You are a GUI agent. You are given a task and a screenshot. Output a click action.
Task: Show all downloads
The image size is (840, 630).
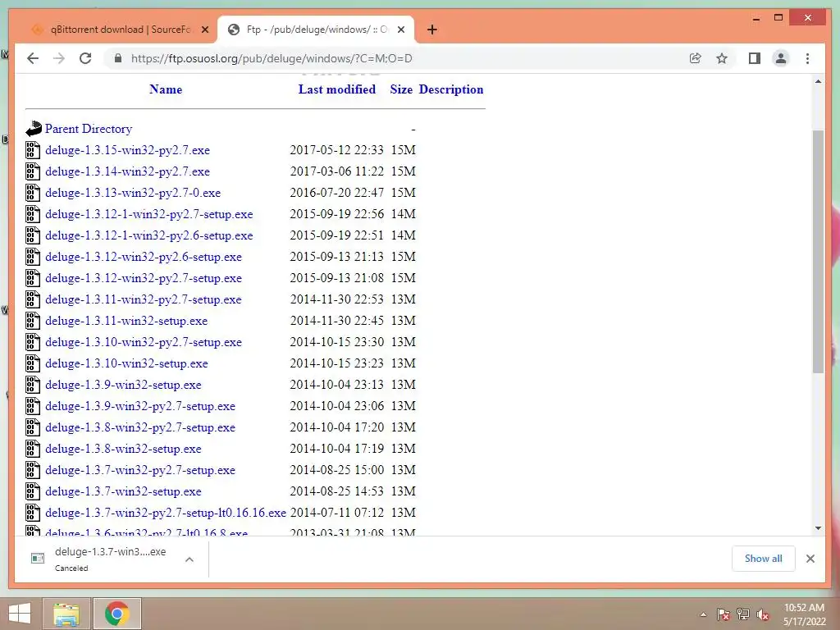(763, 559)
